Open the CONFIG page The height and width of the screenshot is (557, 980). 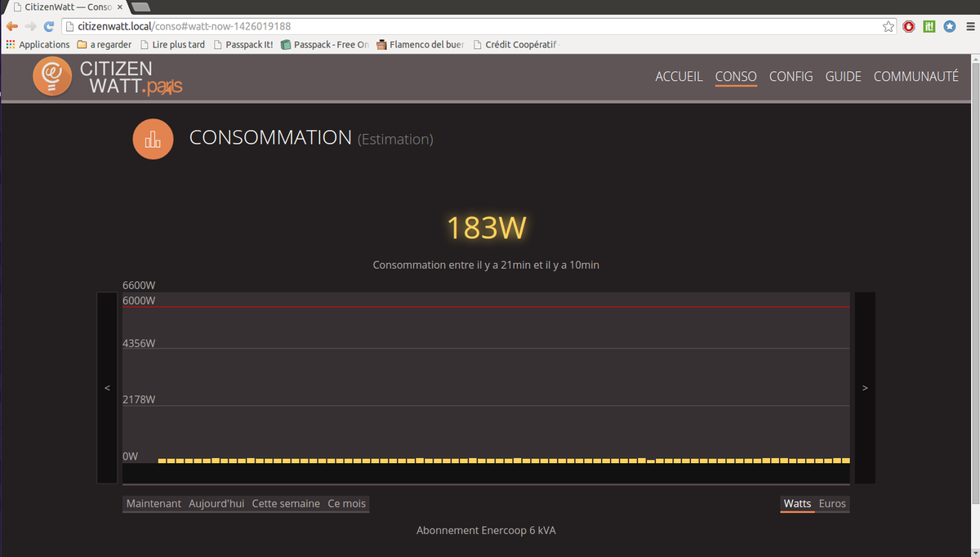791,76
